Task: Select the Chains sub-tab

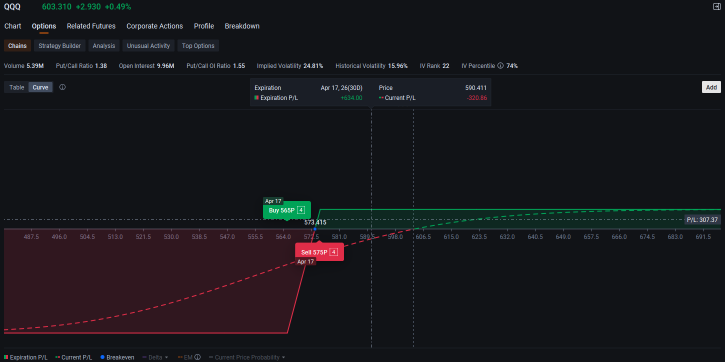Action: click(x=17, y=46)
